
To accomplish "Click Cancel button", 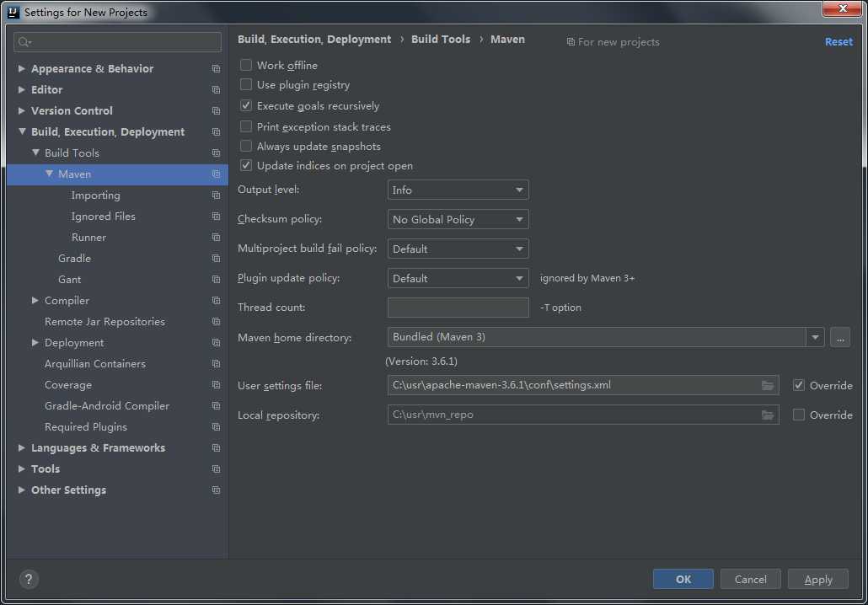I will point(750,579).
